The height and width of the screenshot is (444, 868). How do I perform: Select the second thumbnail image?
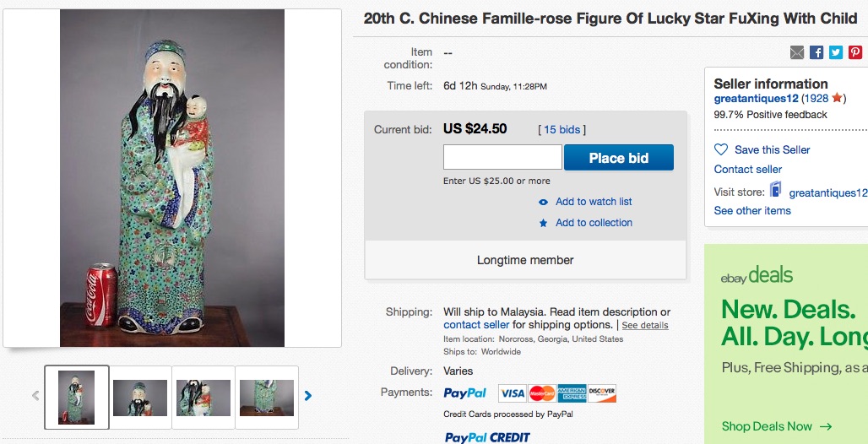tap(140, 398)
